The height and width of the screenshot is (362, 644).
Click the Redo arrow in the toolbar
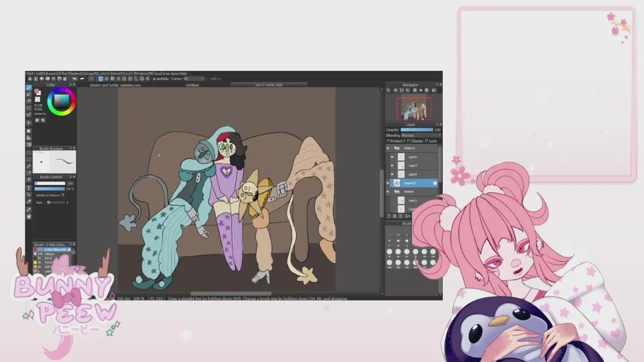pos(82,79)
